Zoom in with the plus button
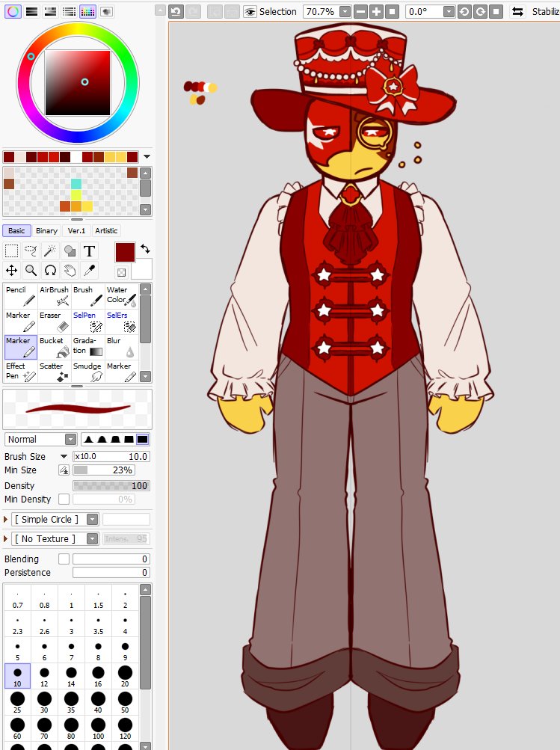The image size is (560, 750). 376,11
